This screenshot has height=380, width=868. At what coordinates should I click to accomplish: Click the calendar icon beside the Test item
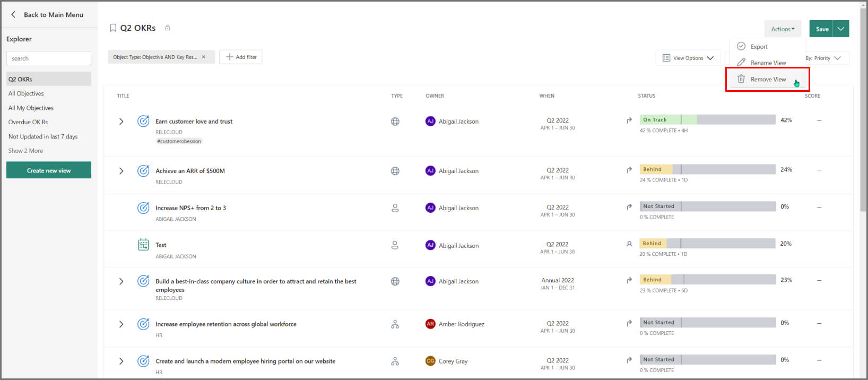[143, 245]
